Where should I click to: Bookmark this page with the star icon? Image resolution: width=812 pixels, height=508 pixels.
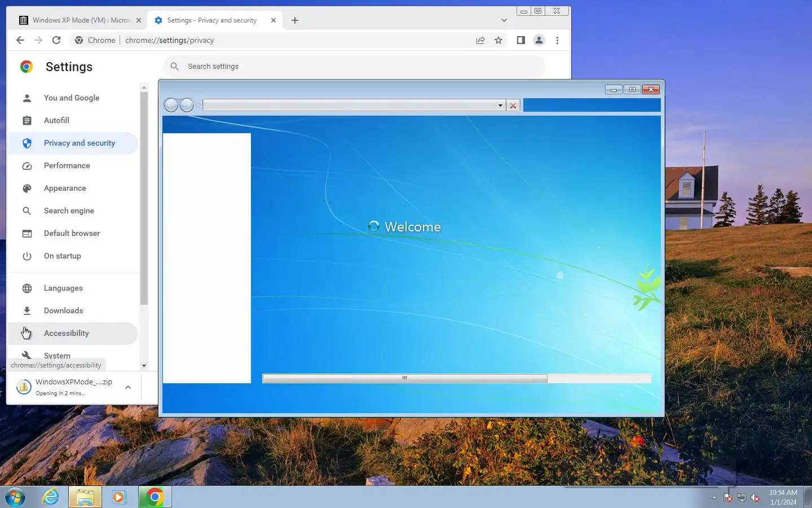point(498,40)
